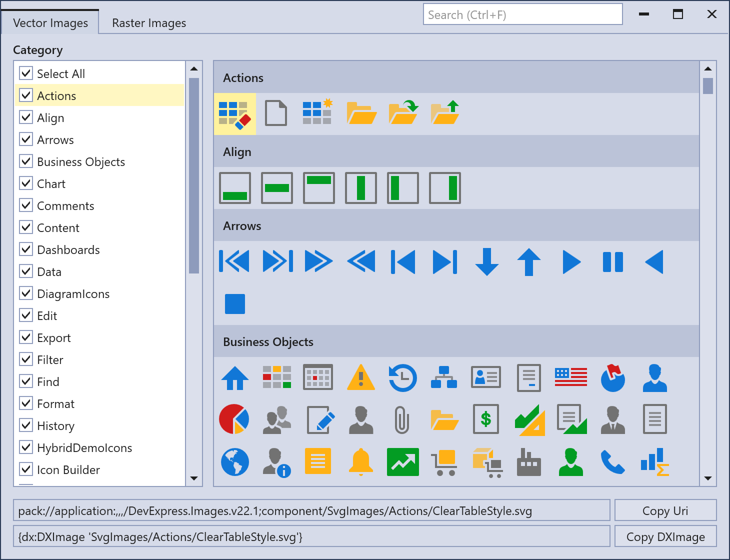This screenshot has width=730, height=560.
Task: Select the yellow warning triangle icon
Action: (360, 377)
